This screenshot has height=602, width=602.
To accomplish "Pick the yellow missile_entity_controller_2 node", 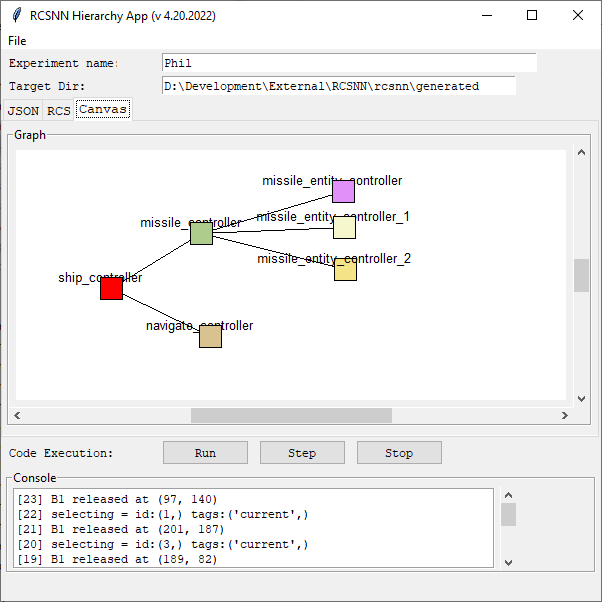I will [345, 269].
